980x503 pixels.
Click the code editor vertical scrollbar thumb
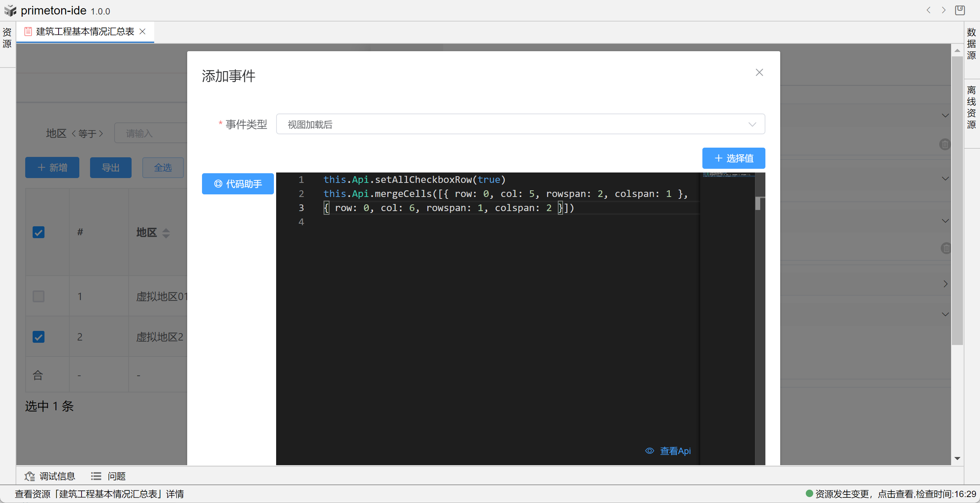pyautogui.click(x=758, y=204)
